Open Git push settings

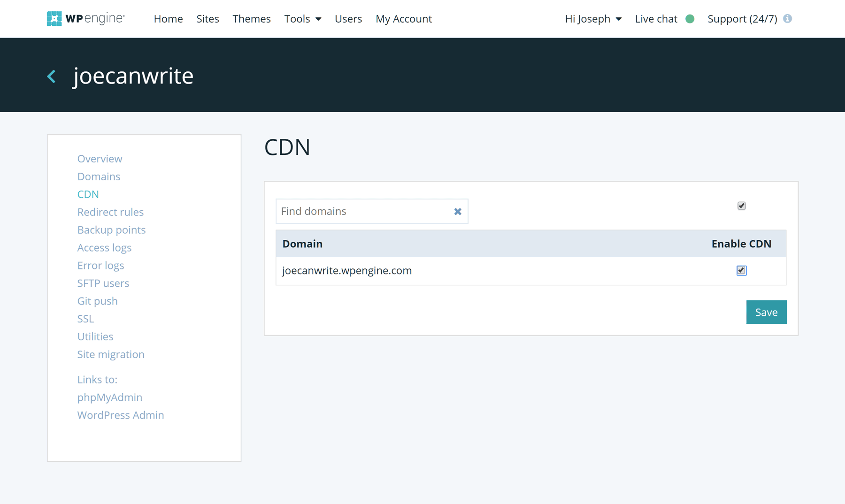(97, 301)
